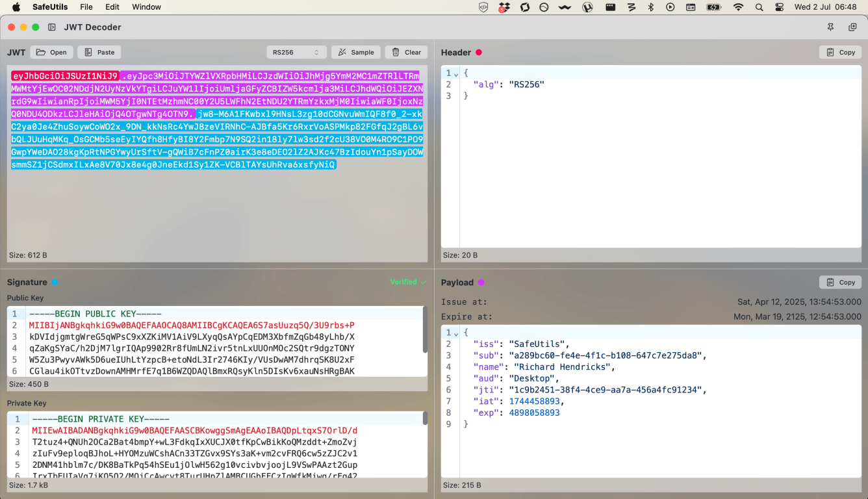Open the RS256 algorithm dropdown
The width and height of the screenshot is (868, 499).
(296, 52)
